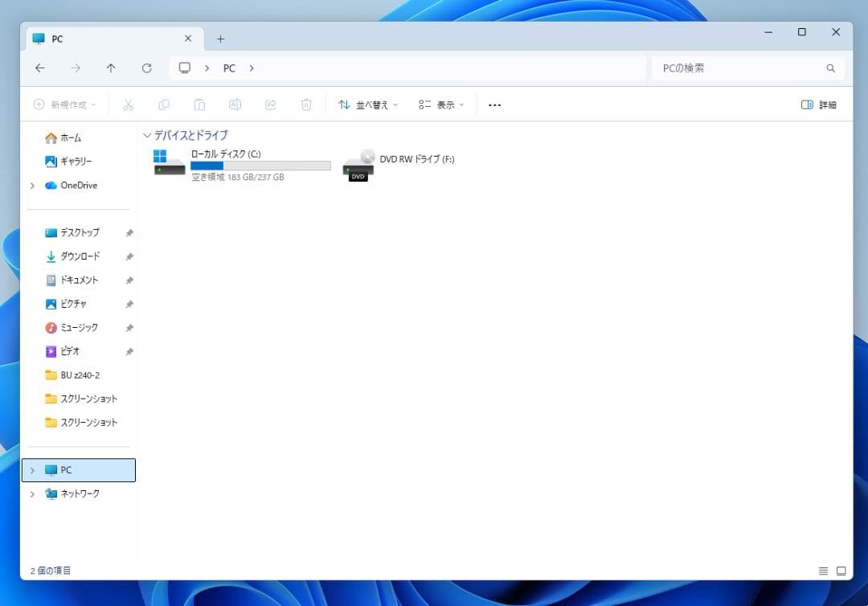Click the Paste clipboard icon

point(199,104)
